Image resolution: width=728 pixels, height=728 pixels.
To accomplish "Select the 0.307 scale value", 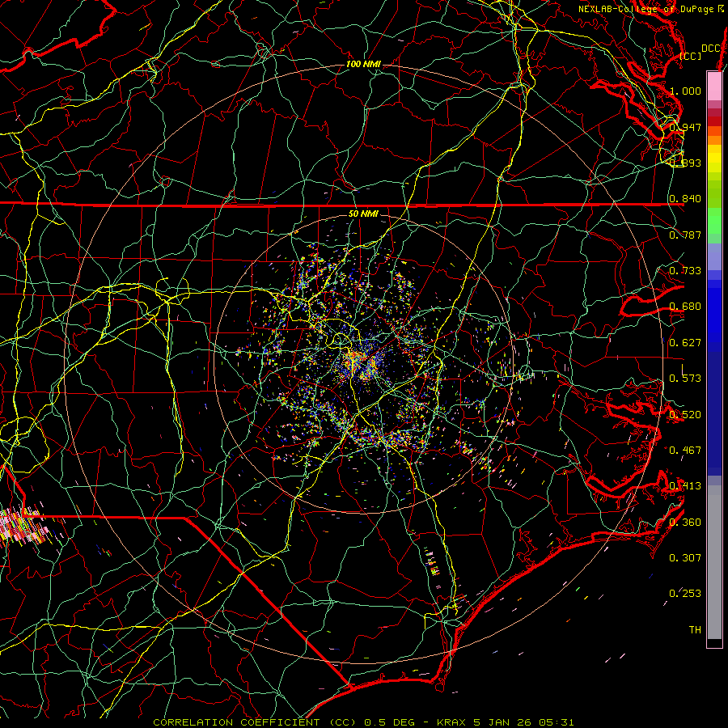I will pos(685,557).
